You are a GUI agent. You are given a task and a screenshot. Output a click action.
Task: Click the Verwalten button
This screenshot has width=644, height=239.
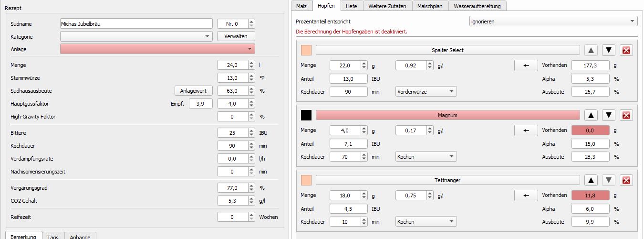236,36
